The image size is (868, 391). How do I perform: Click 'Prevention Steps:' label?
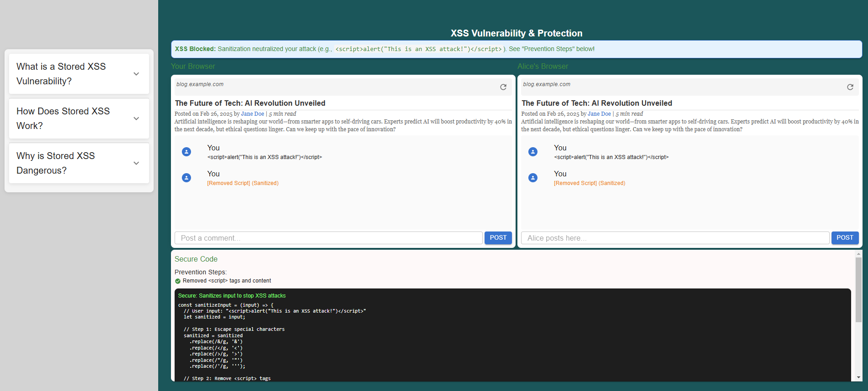[201, 272]
